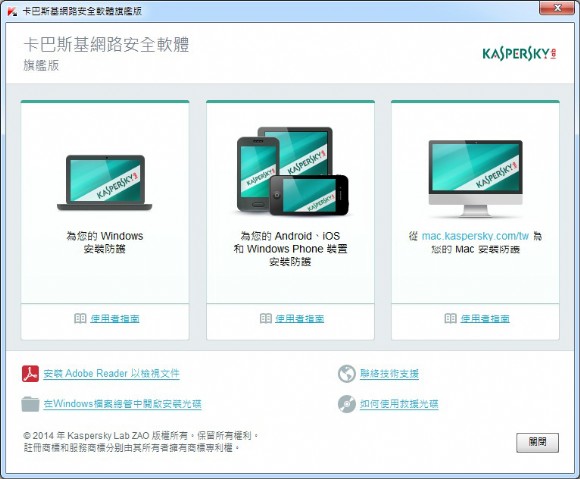Click the gray folder icon for Windows Explorer
This screenshot has width=580, height=479.
[30, 404]
